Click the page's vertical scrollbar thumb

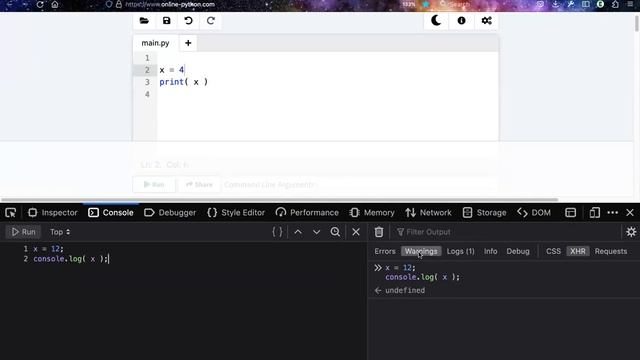point(637,23)
